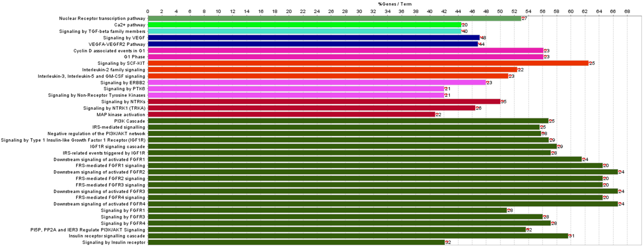Click the crimson Signaling by NTRKs bar
Image resolution: width=644 pixels, height=247 pixels.
coord(324,102)
